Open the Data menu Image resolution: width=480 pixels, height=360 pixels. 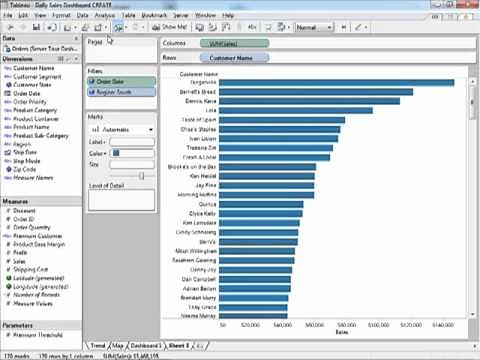[x=82, y=15]
